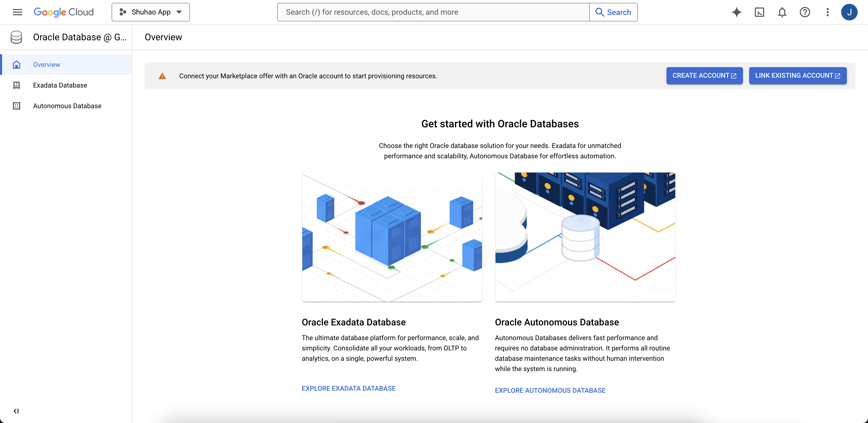The height and width of the screenshot is (423, 868).
Task: Select the Autonomous Database sidebar icon
Action: point(17,106)
